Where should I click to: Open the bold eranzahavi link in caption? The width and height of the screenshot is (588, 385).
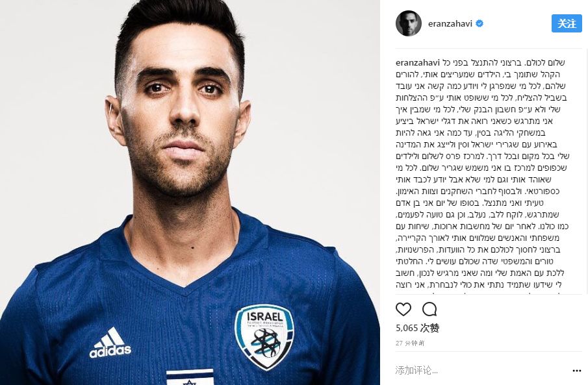pyautogui.click(x=418, y=62)
